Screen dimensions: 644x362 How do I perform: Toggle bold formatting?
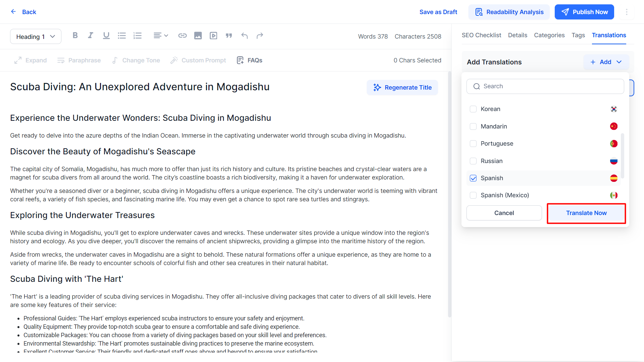(75, 35)
